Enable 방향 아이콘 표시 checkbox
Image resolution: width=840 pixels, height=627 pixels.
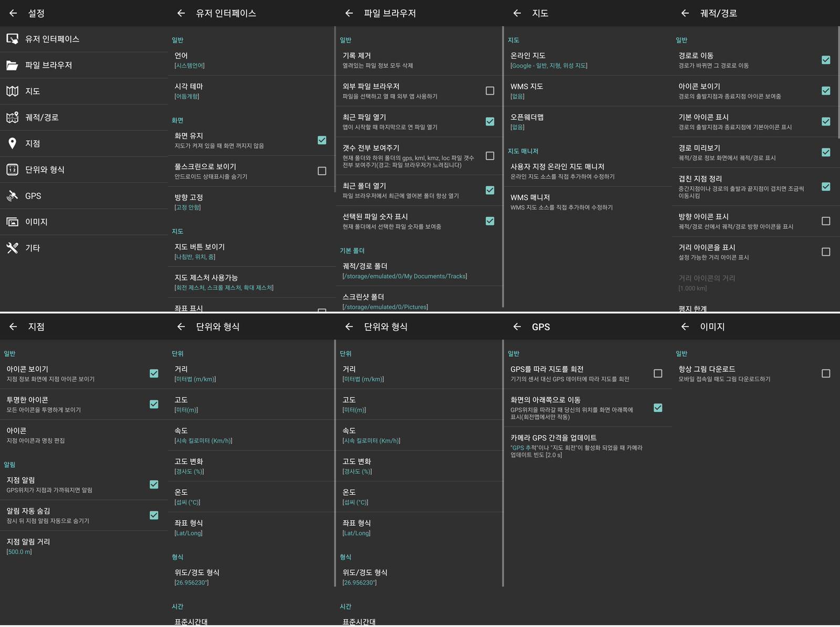tap(826, 221)
